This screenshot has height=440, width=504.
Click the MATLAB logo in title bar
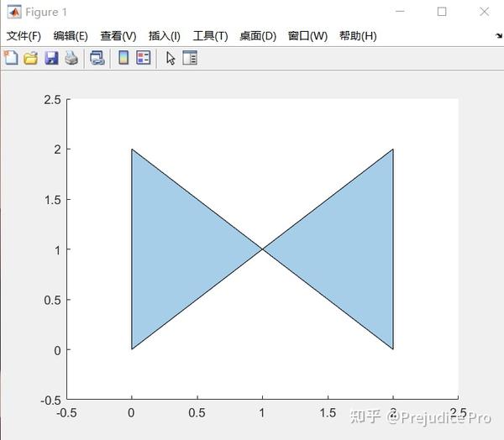click(x=14, y=13)
